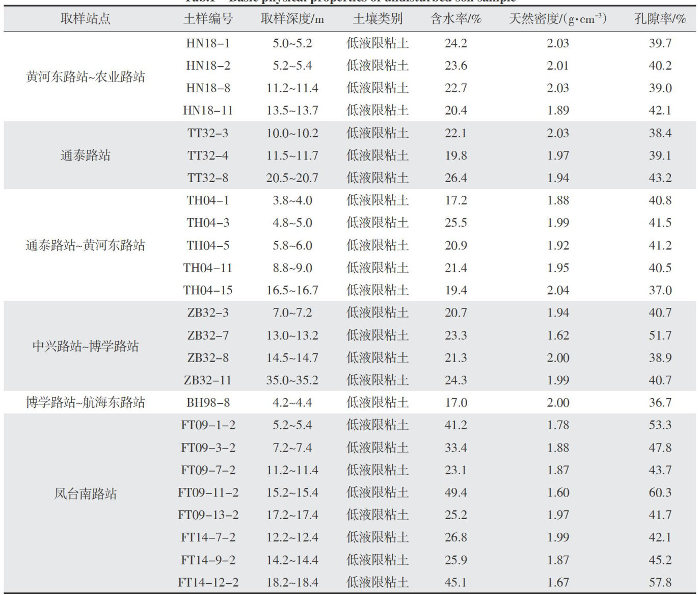Click the depth value 35.0~35.2
This screenshot has height=595, width=700.
pyautogui.click(x=292, y=380)
